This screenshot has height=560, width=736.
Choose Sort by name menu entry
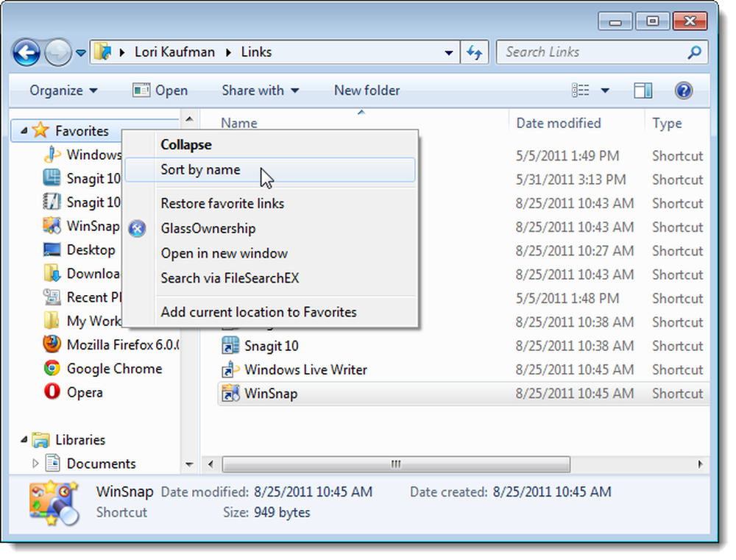pos(270,169)
